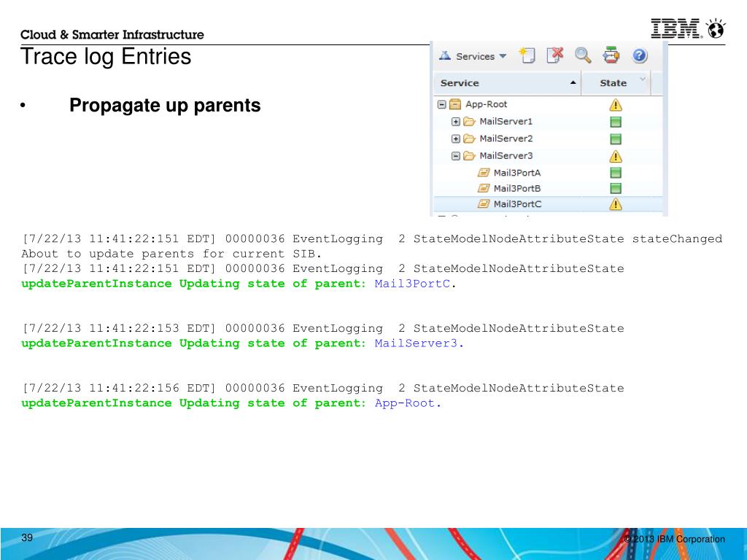The width and height of the screenshot is (747, 560).
Task: Click MailServer1's green state icon
Action: (616, 122)
